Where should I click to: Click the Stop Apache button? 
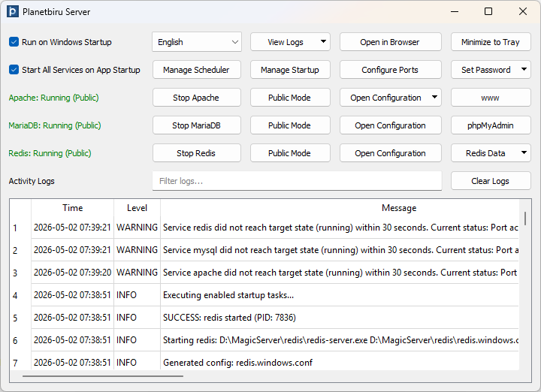[196, 98]
